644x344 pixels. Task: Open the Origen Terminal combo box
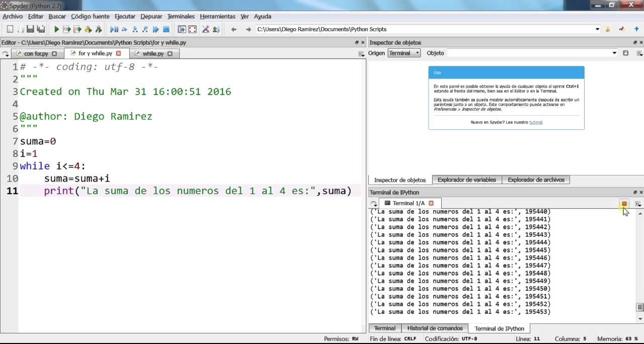(x=404, y=53)
